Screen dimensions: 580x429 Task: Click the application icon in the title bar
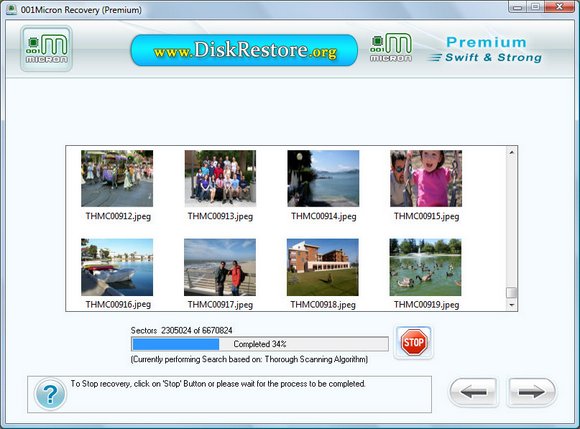click(11, 10)
